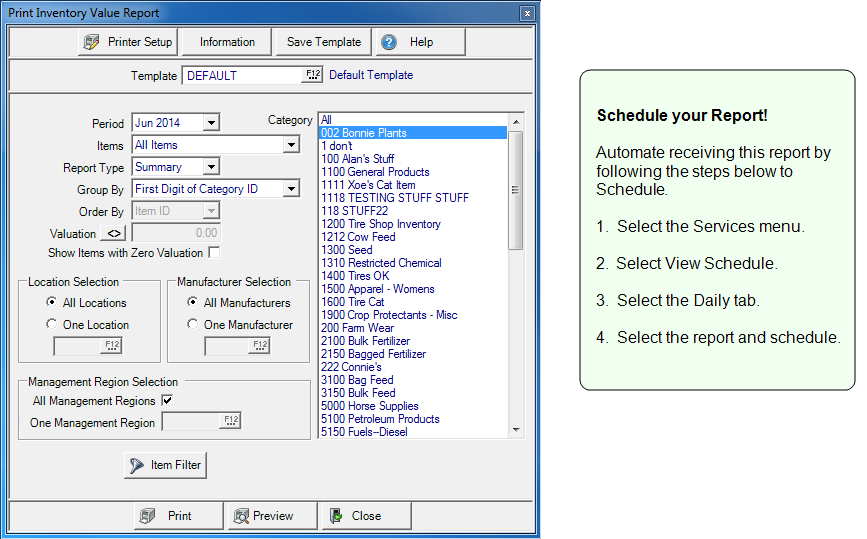Close the dialog using the Close button
The image size is (867, 539).
point(365,516)
